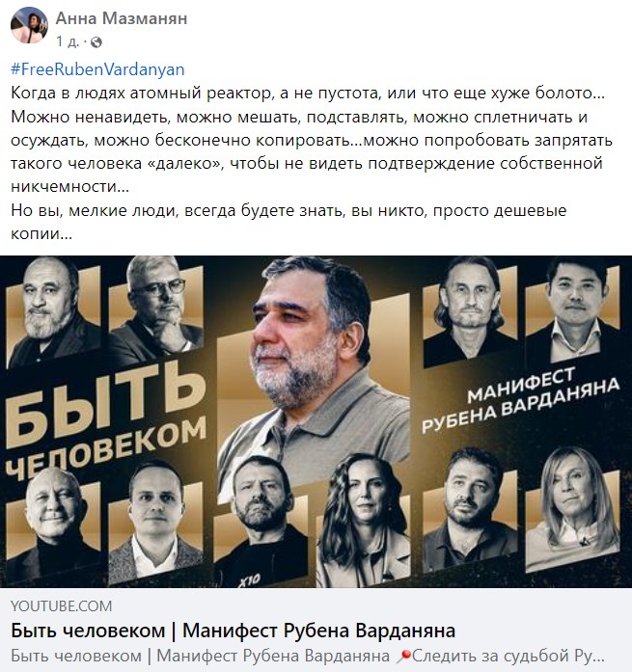Click the post paragraph starting "Когда в людях"
This screenshot has height=672, width=632.
(x=312, y=163)
